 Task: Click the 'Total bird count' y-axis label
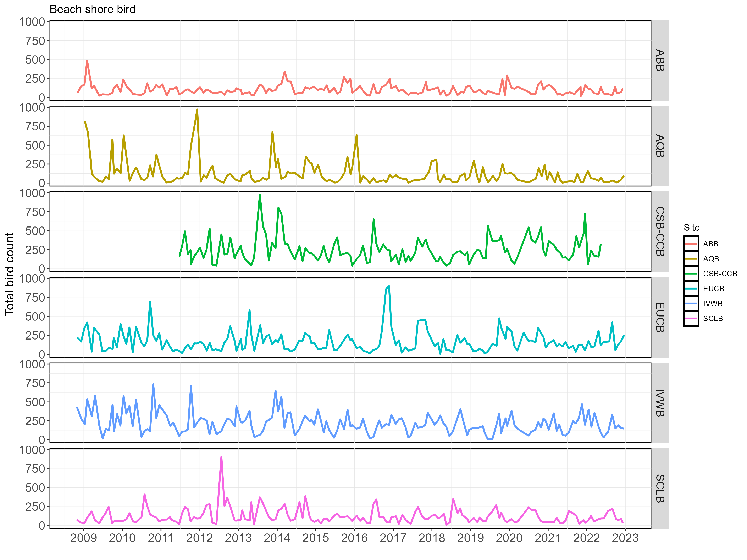[x=10, y=274]
